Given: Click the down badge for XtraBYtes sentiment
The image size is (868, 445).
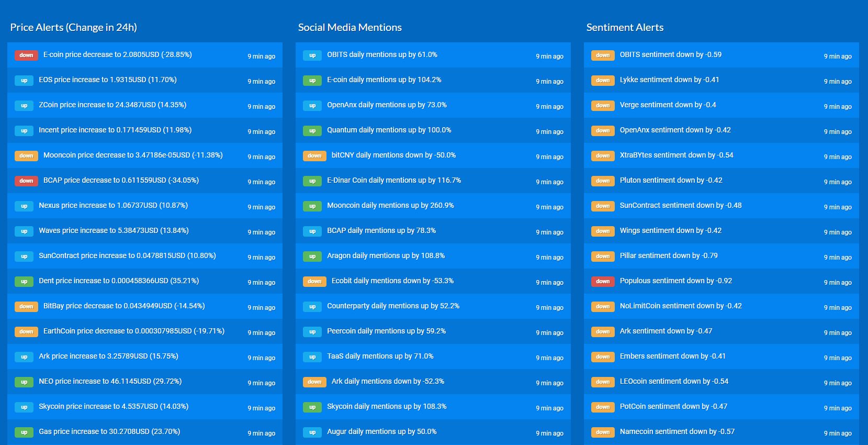Looking at the screenshot, I should 603,155.
